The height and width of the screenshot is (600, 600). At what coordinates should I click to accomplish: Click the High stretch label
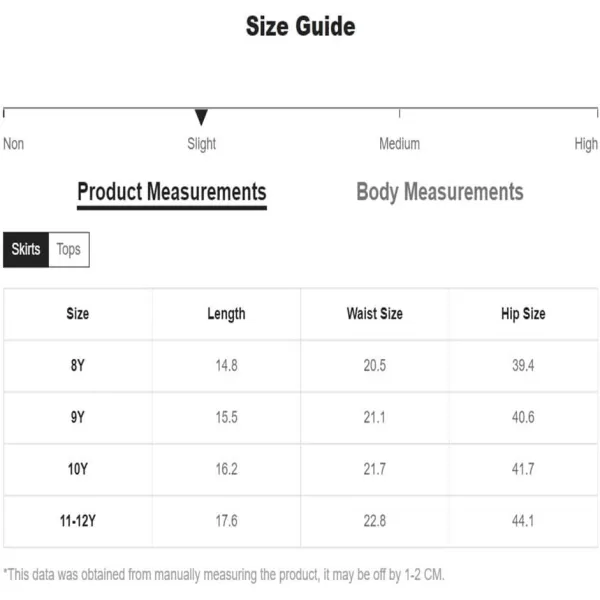(586, 144)
